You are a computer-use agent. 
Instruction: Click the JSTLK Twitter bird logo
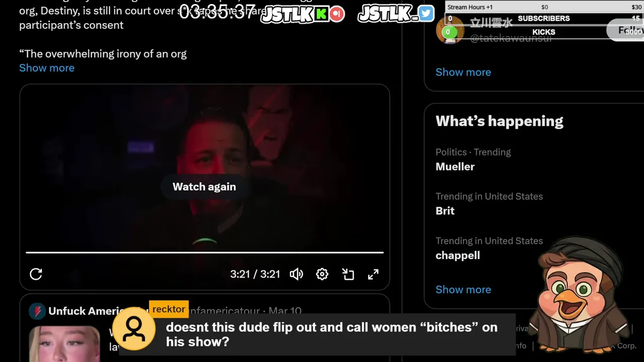pos(426,14)
